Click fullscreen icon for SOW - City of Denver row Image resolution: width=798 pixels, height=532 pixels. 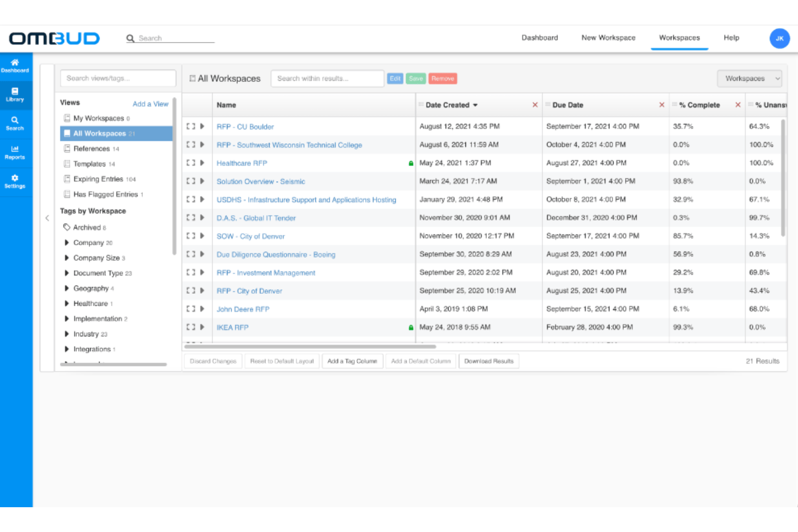pos(190,236)
